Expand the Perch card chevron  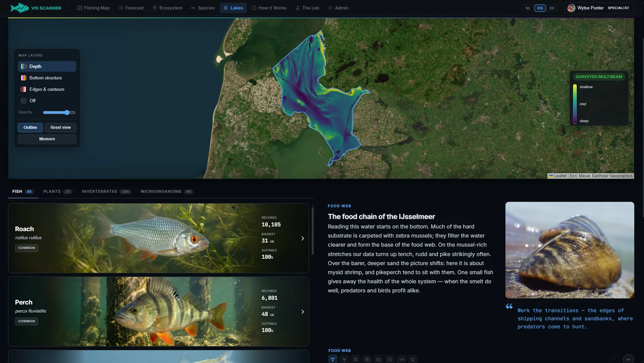303,312
